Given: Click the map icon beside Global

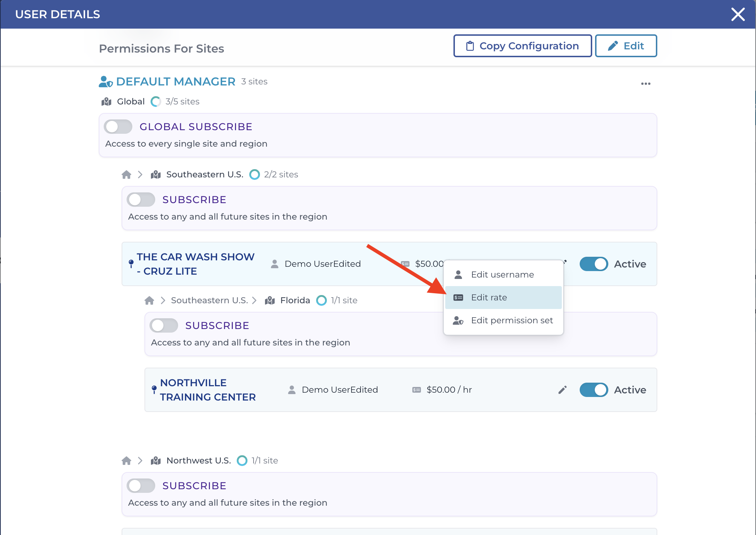Looking at the screenshot, I should point(106,102).
